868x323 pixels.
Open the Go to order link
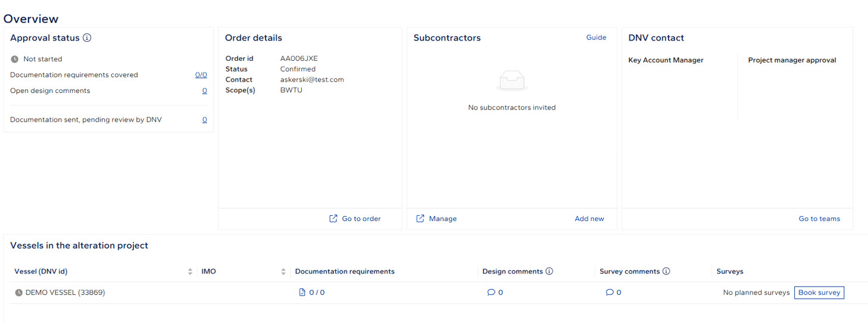pos(355,219)
